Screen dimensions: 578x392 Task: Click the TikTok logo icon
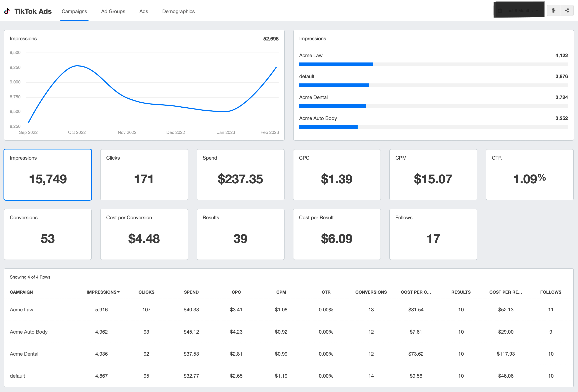7,11
